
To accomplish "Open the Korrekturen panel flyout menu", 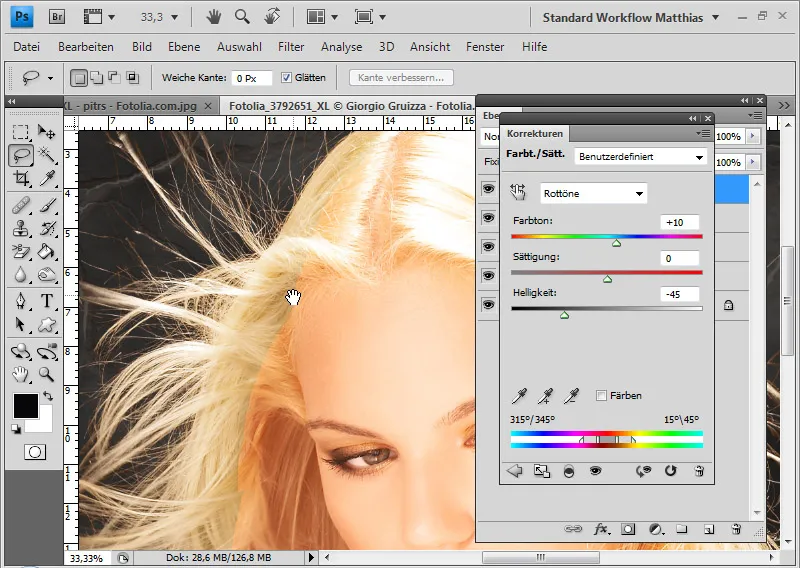I will 703,134.
